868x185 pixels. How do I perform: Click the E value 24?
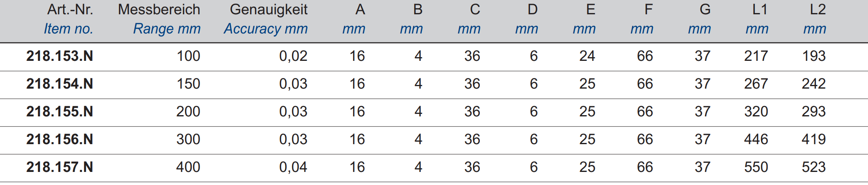587,56
